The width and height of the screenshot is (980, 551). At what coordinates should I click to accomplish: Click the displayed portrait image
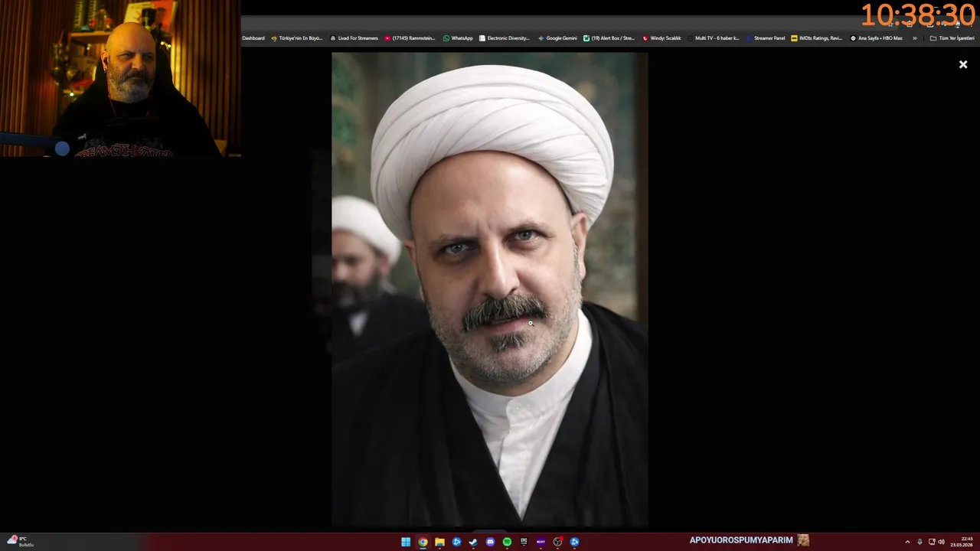[x=490, y=289]
